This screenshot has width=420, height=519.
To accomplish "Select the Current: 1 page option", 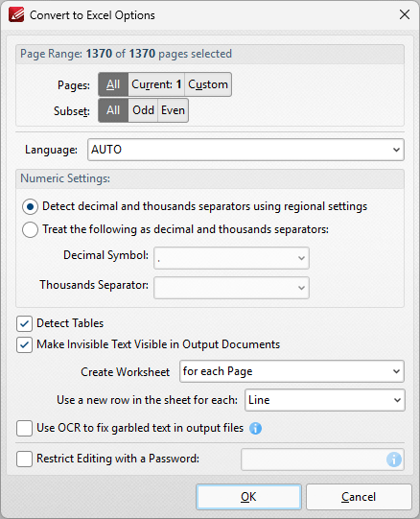I will 156,84.
